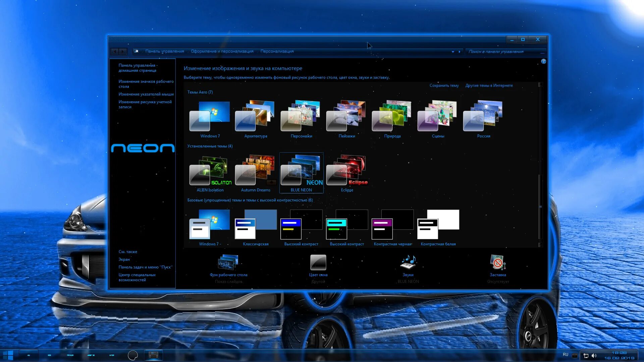Click the theme list scroll-down arrow
This screenshot has height=362, width=644.
[540, 245]
